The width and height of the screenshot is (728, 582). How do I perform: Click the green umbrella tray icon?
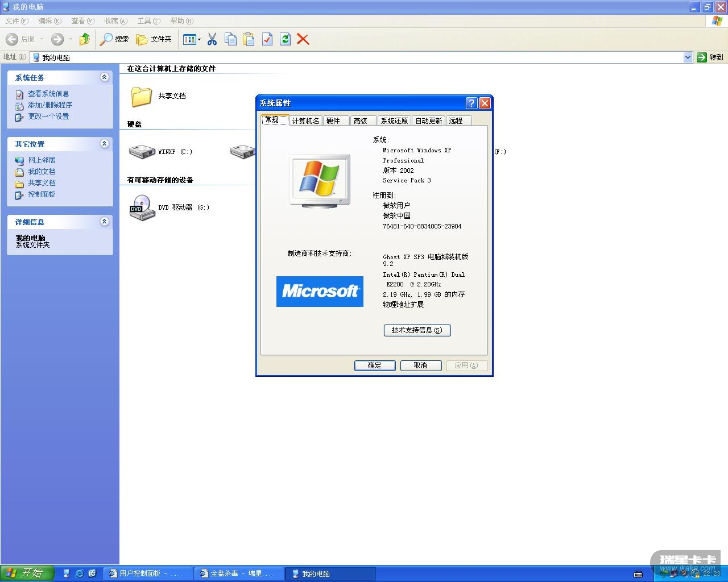coord(663,573)
